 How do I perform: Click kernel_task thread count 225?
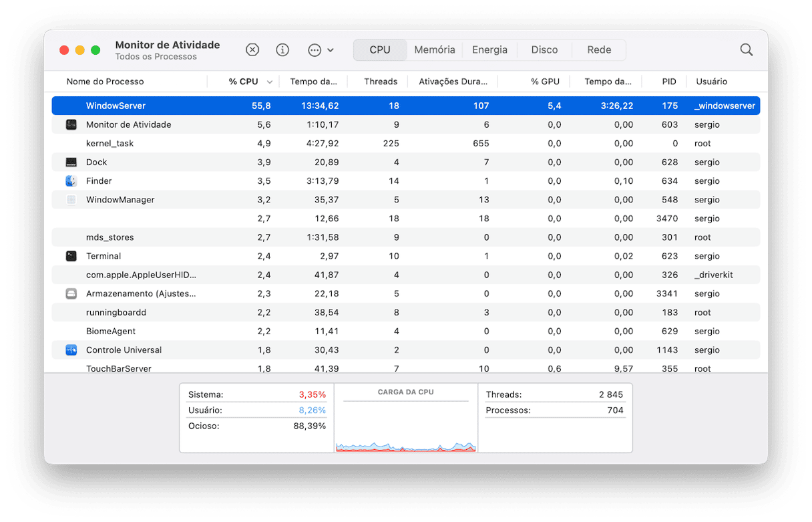pos(391,144)
